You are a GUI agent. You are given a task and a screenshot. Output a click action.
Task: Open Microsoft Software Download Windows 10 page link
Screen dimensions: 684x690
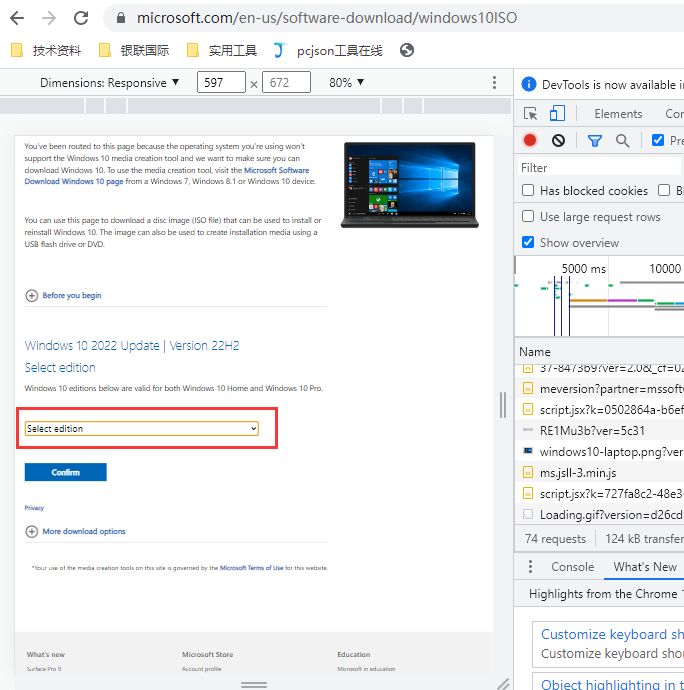pos(167,176)
